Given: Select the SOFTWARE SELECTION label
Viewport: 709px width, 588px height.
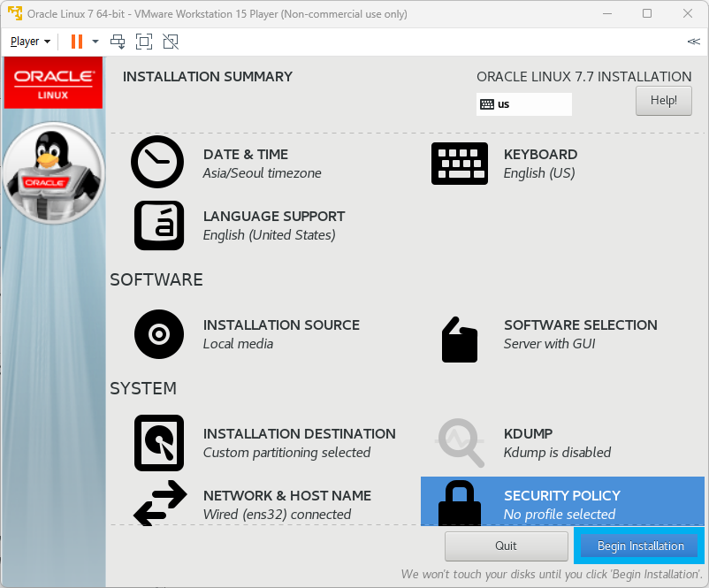Looking at the screenshot, I should pos(581,325).
